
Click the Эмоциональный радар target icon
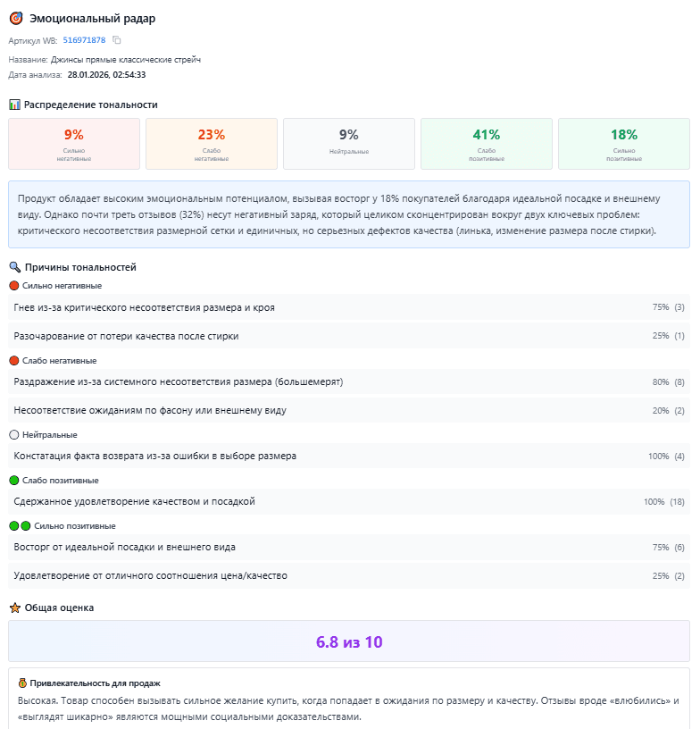click(16, 18)
